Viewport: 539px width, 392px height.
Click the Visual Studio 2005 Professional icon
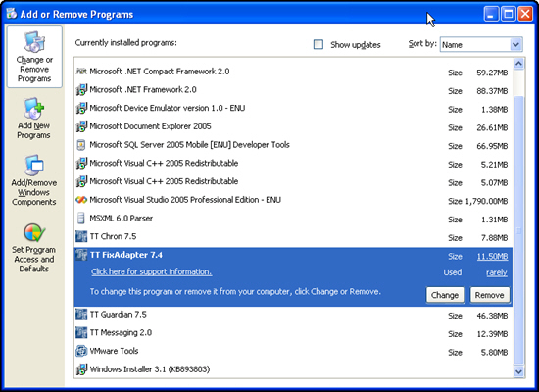81,200
